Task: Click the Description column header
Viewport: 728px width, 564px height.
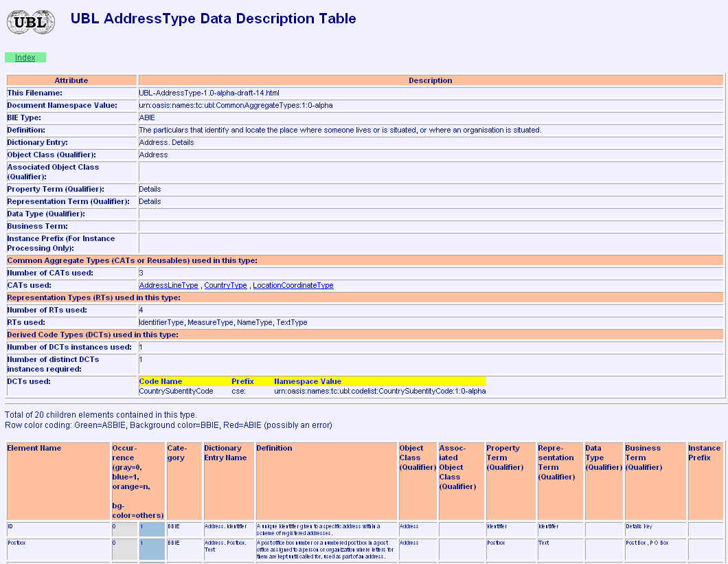Action: click(430, 80)
